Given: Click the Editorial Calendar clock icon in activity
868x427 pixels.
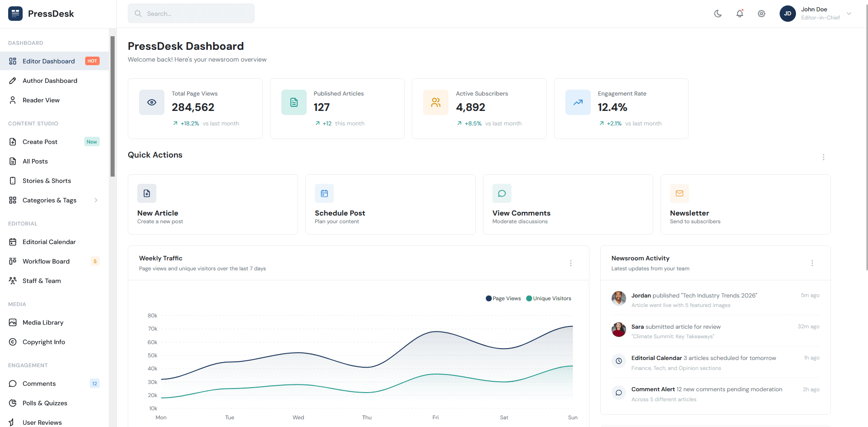Looking at the screenshot, I should (619, 361).
